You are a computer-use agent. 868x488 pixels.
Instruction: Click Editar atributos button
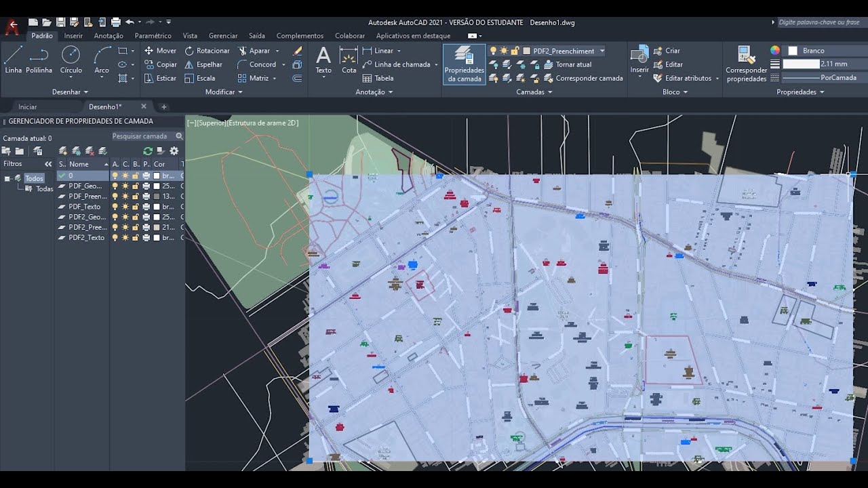tap(682, 78)
